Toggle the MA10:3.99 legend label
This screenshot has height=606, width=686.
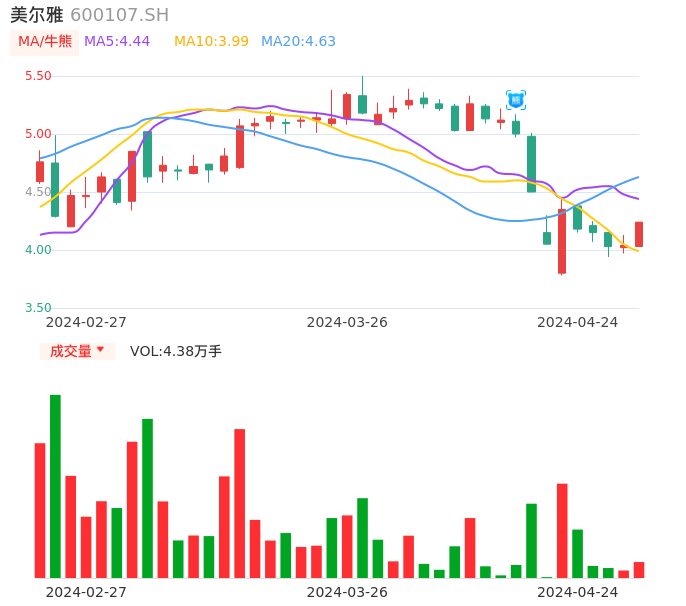coord(211,42)
